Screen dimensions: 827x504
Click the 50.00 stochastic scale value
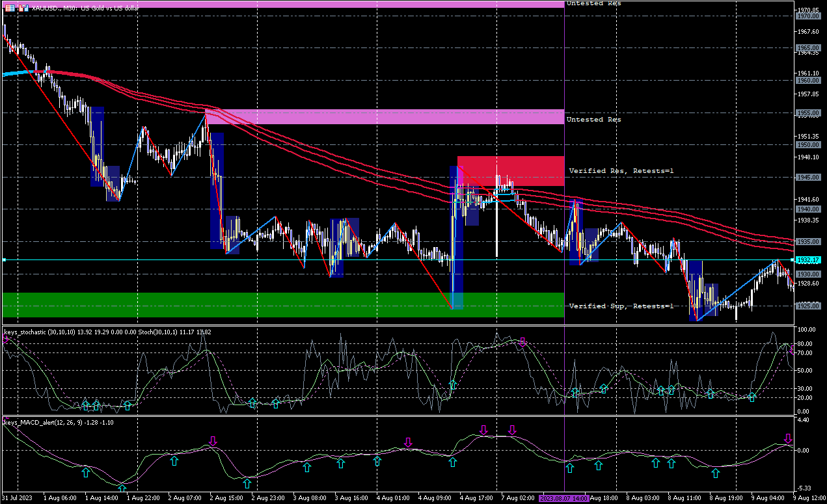click(806, 371)
